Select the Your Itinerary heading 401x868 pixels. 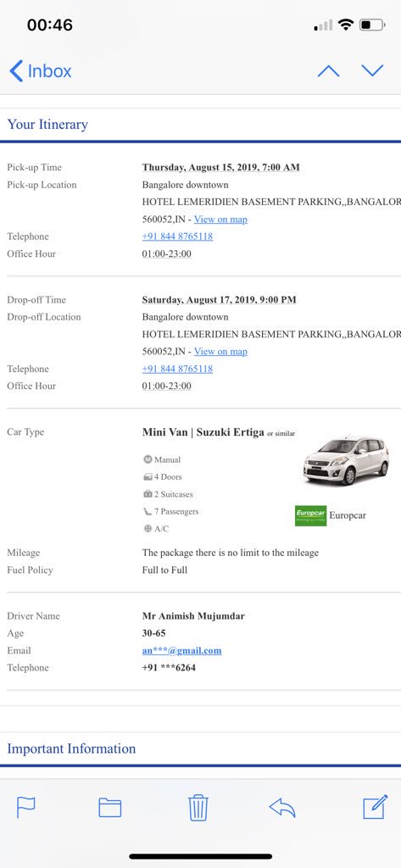(x=47, y=125)
